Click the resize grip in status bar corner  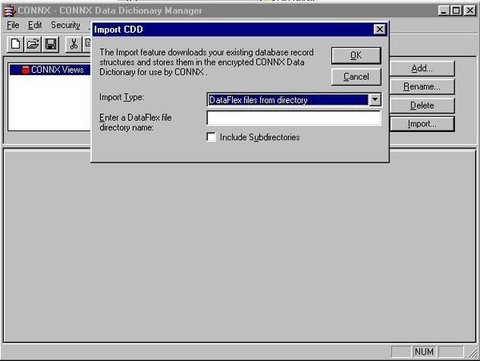pyautogui.click(x=472, y=352)
